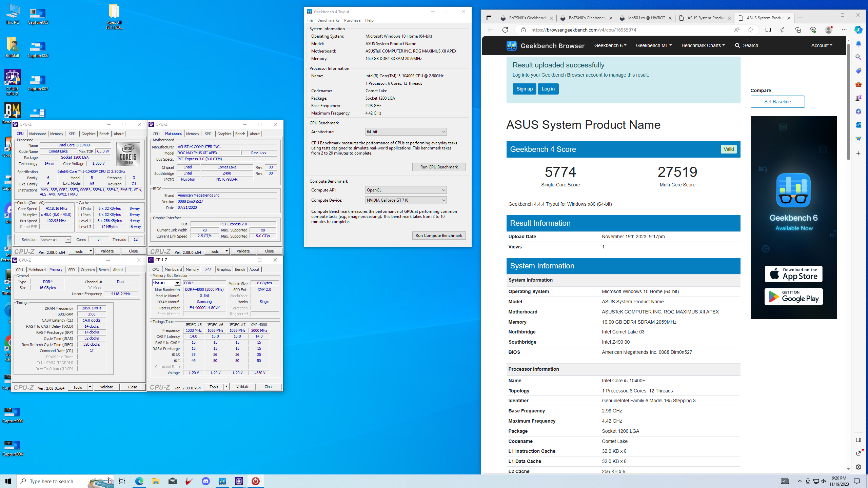Screen dimensions: 868x488
Task: Click browser page vertical scrollbar
Action: (848, 102)
